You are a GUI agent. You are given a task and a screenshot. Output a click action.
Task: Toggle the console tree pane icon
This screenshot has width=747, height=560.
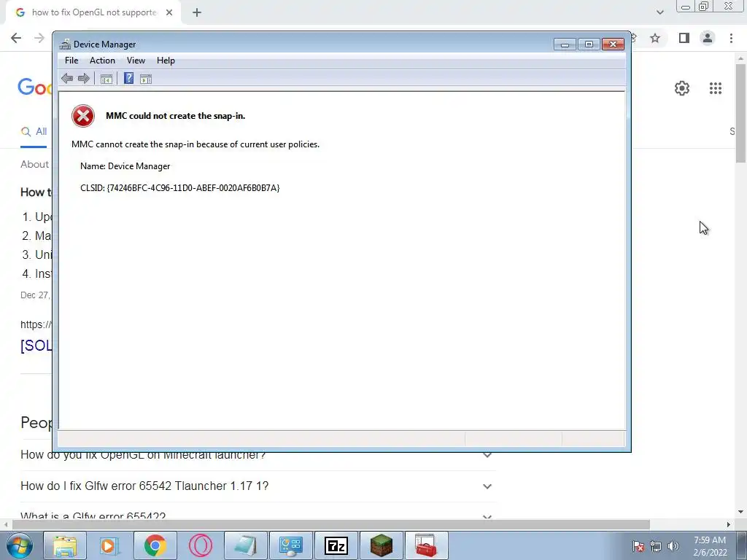(x=107, y=79)
